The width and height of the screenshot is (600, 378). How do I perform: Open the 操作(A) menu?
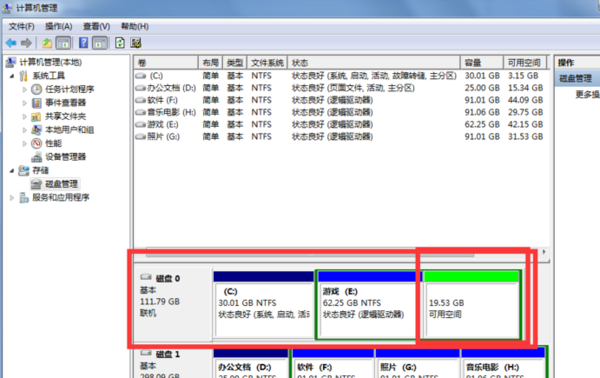[59, 26]
